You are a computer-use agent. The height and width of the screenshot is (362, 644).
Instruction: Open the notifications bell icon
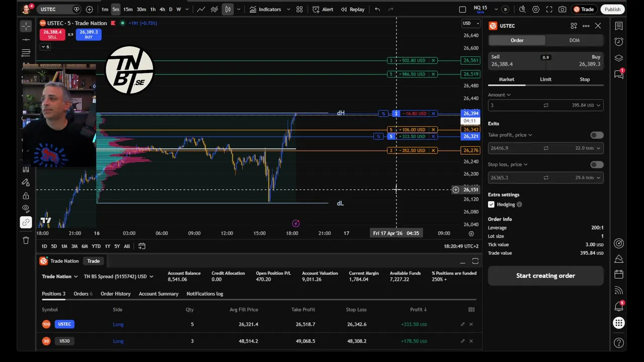coord(619,307)
